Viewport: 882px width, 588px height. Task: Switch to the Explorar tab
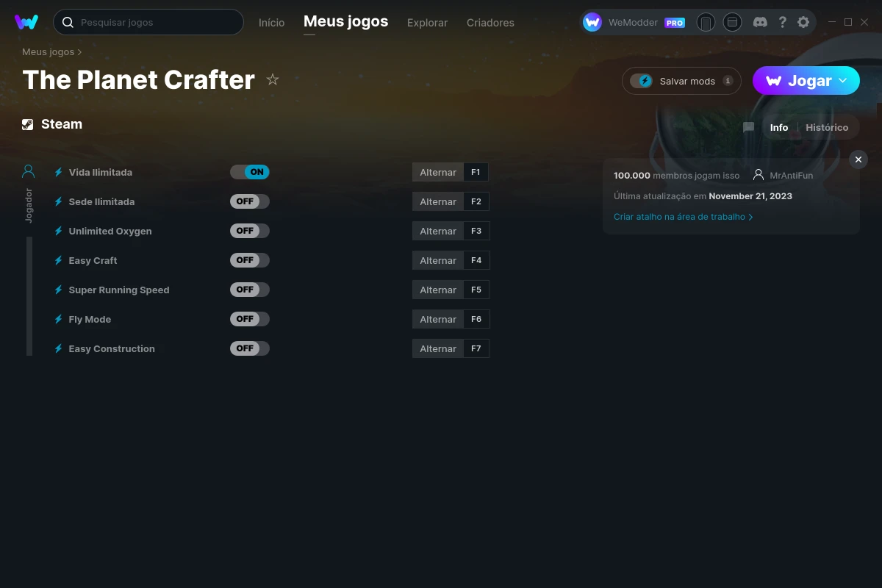(x=427, y=23)
